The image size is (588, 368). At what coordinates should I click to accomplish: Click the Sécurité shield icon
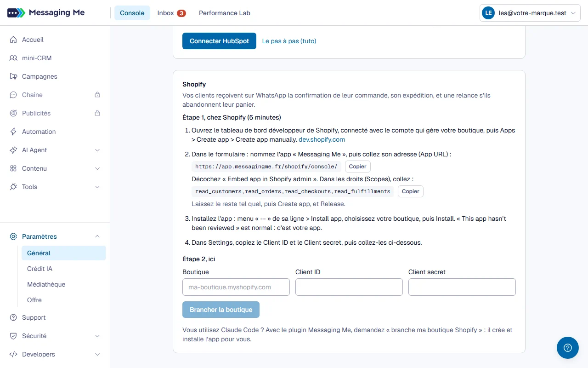[13, 336]
